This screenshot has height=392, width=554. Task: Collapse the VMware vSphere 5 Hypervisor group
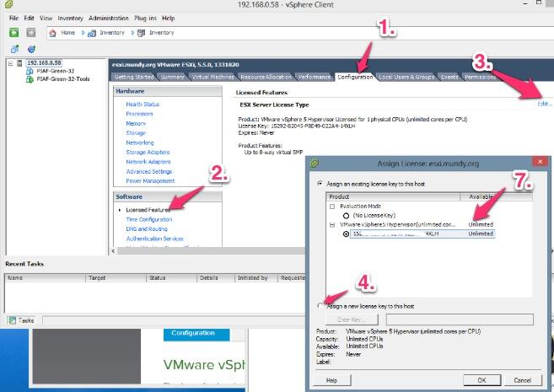(332, 224)
